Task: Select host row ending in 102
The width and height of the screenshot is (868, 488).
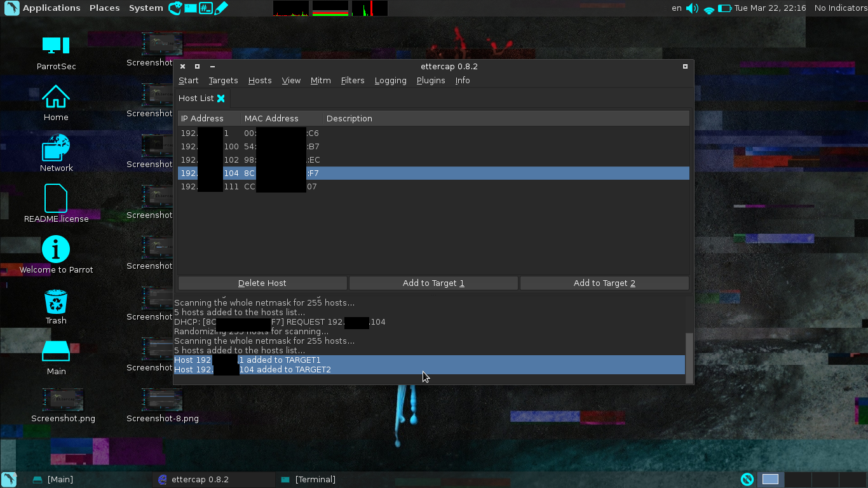Action: [x=433, y=160]
